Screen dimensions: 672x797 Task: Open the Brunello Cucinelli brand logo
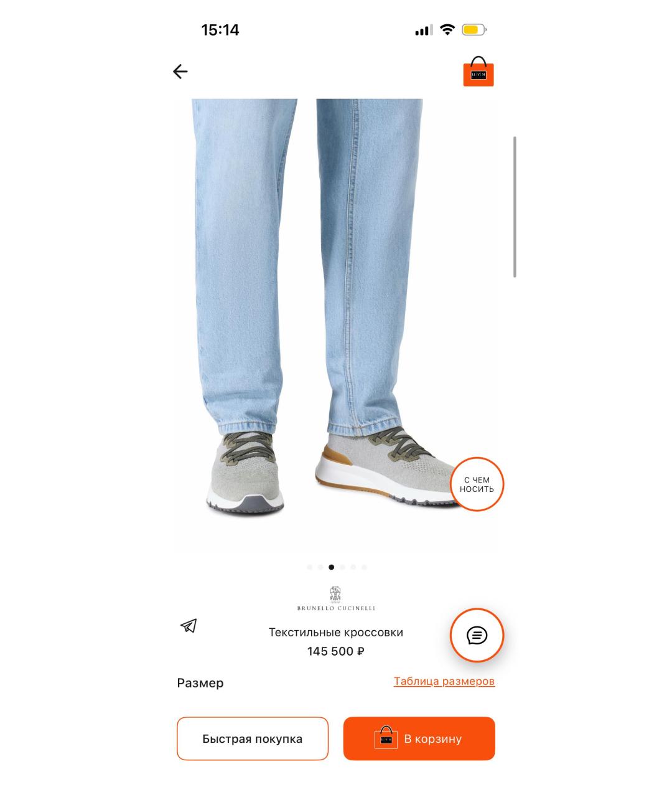tap(336, 598)
